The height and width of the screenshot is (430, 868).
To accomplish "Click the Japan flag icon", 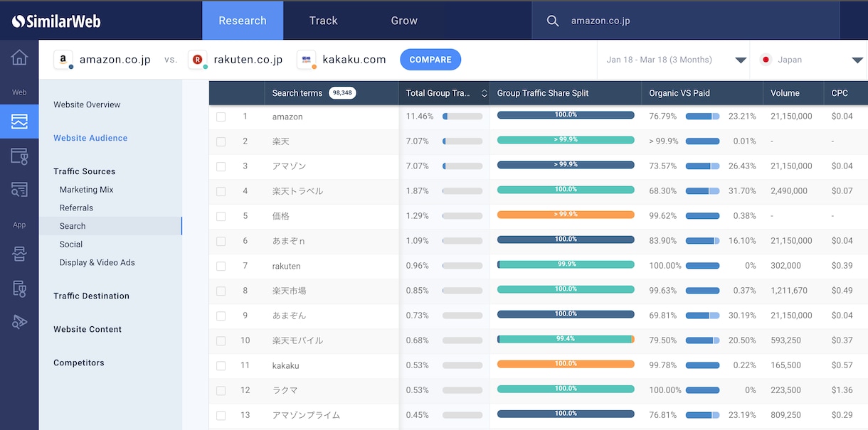I will 766,60.
